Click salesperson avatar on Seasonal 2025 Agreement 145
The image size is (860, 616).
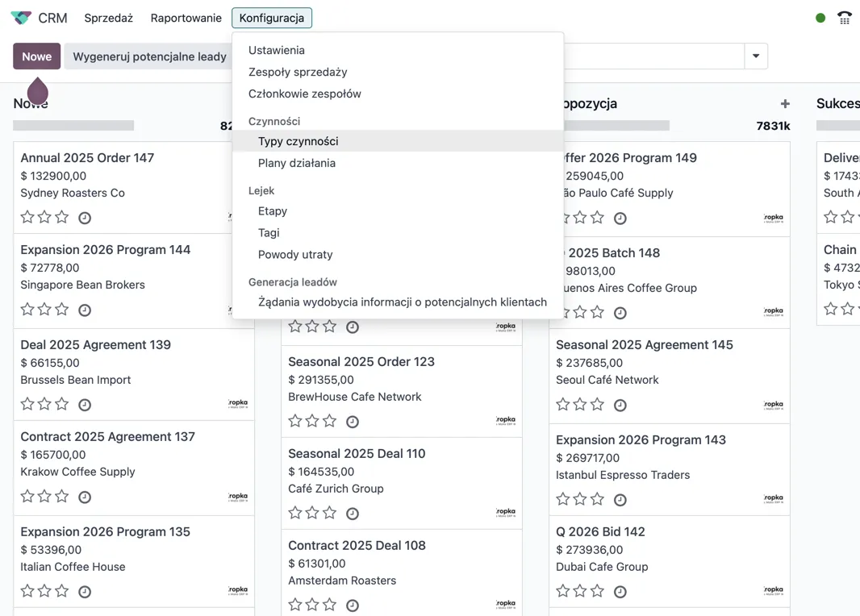click(774, 406)
